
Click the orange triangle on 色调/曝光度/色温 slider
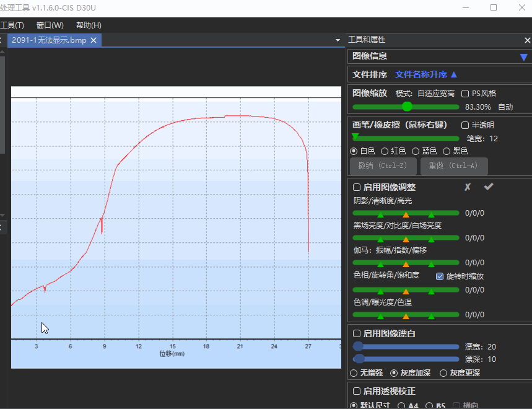(x=406, y=315)
